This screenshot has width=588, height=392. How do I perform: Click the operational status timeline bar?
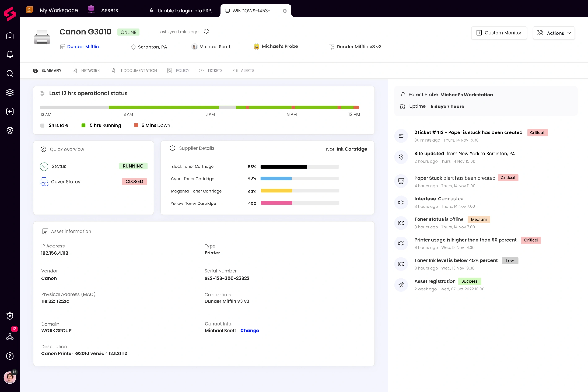(199, 108)
